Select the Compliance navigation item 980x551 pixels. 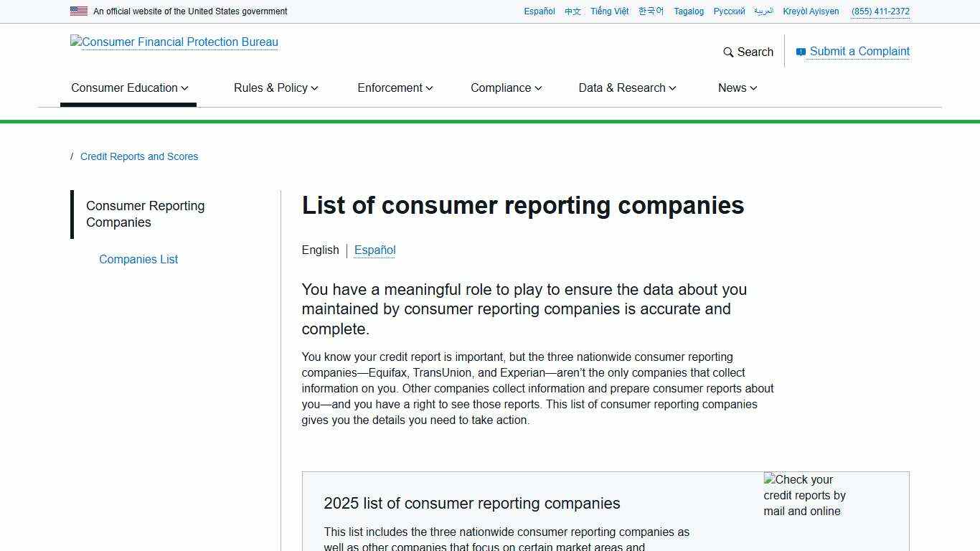tap(505, 88)
